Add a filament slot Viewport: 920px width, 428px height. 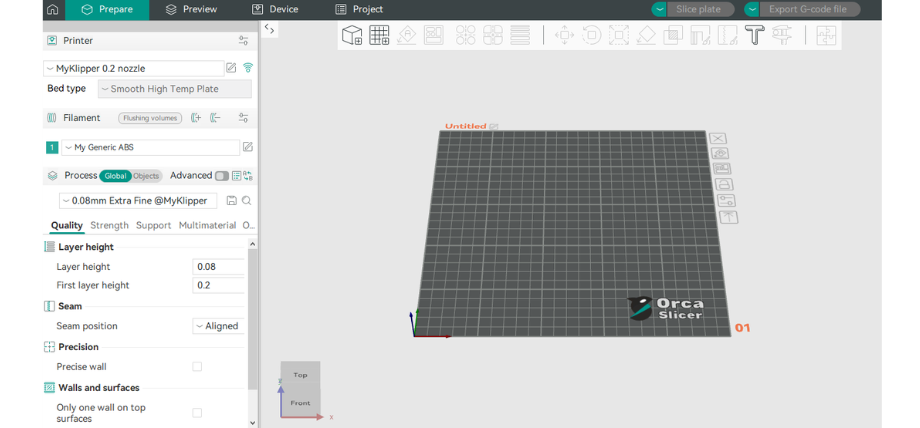[x=196, y=117]
